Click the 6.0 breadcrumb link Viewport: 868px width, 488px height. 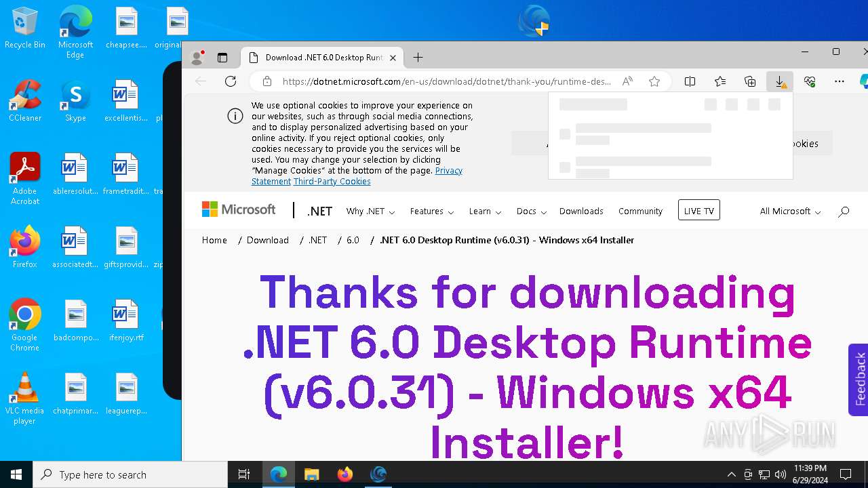(353, 240)
